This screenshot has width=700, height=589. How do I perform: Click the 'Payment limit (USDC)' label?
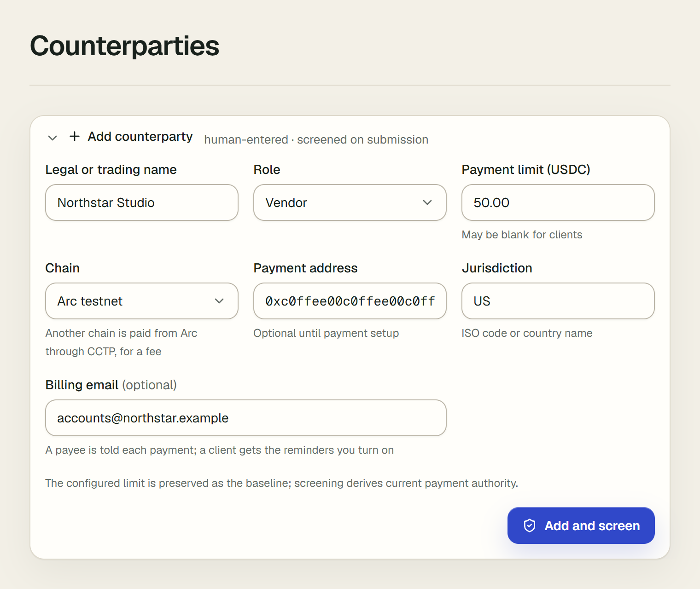pyautogui.click(x=526, y=169)
